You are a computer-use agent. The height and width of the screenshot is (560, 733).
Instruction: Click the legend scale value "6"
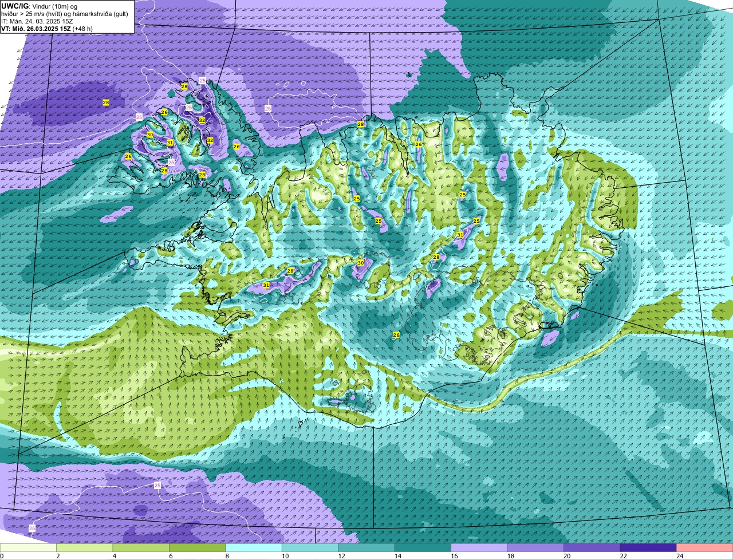pos(170,556)
